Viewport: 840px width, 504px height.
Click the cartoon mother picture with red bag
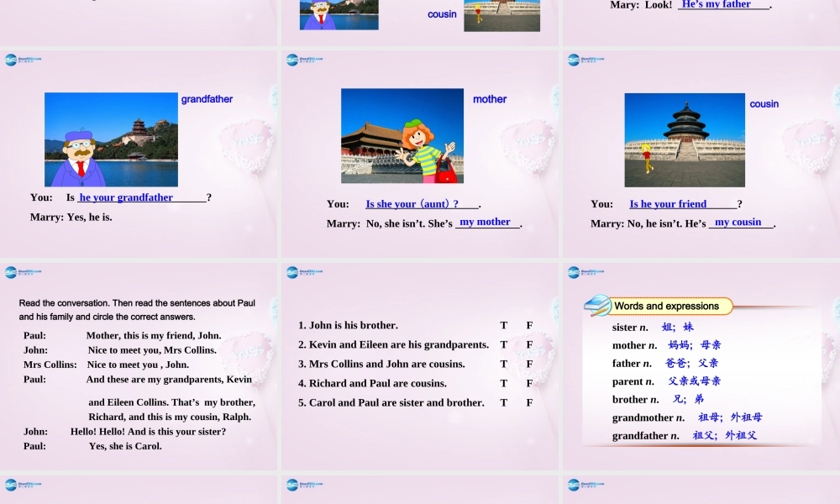tap(402, 136)
